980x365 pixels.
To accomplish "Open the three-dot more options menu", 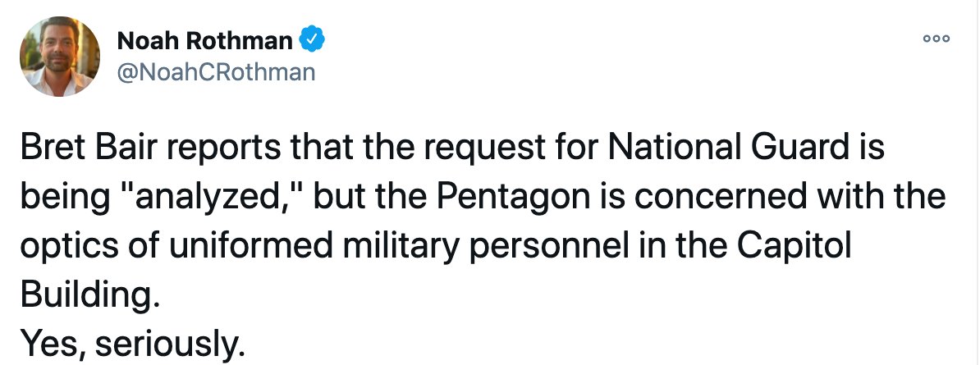I will coord(936,39).
